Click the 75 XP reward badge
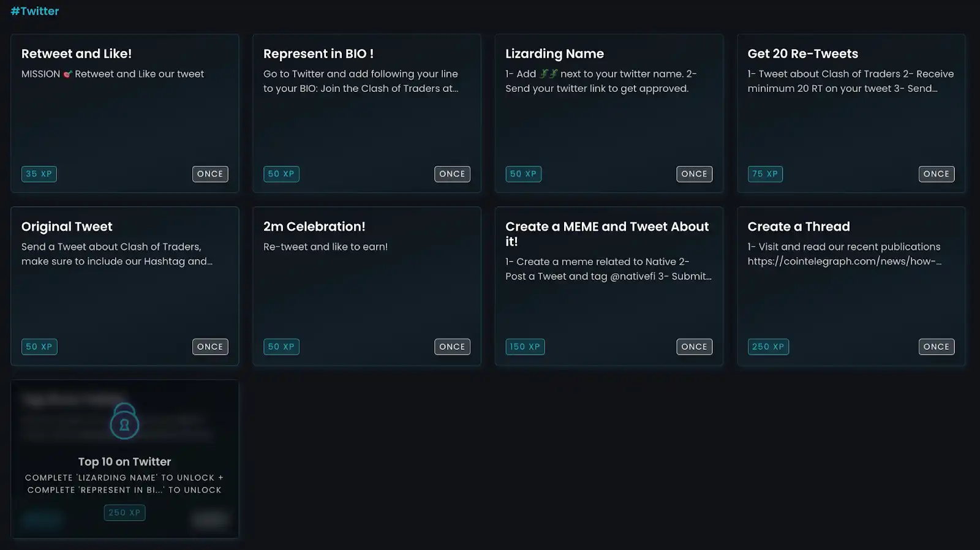The width and height of the screenshot is (980, 550). point(765,174)
